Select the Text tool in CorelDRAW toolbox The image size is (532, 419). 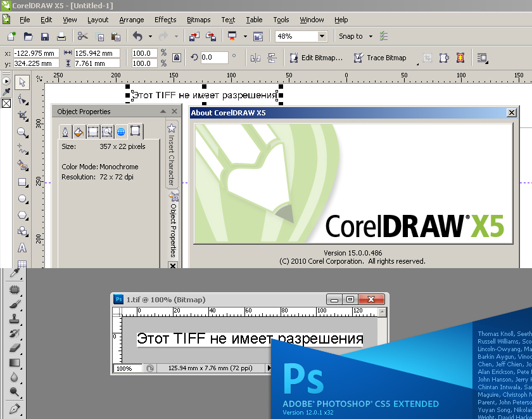(x=22, y=248)
